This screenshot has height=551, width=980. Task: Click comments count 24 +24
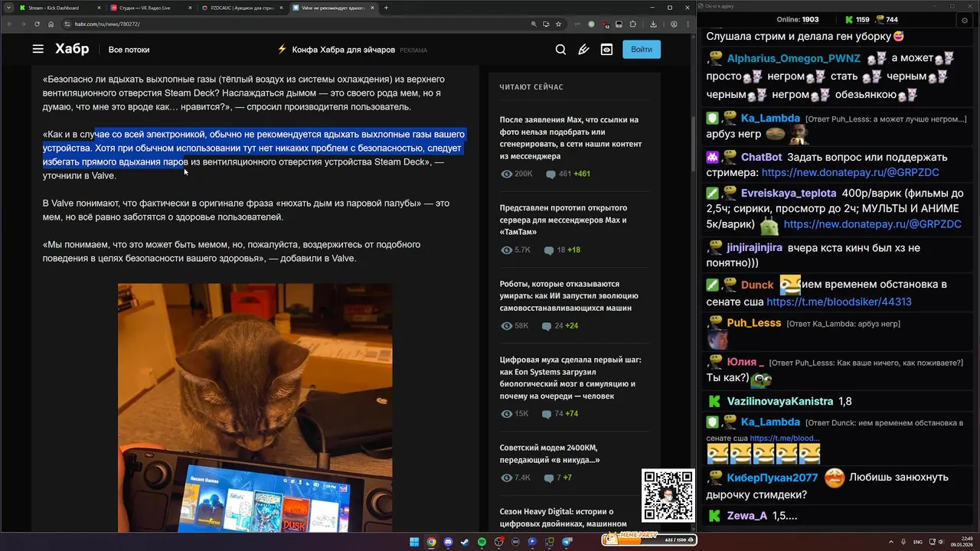560,326
